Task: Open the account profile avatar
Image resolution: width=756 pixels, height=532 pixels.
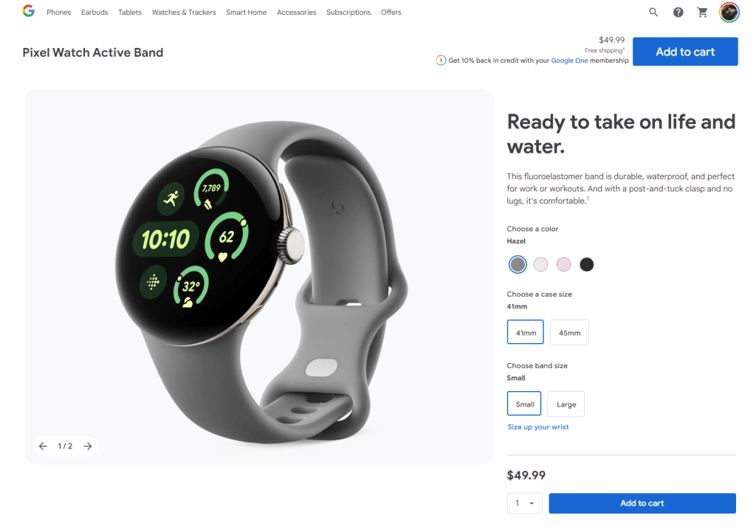Action: 729,12
